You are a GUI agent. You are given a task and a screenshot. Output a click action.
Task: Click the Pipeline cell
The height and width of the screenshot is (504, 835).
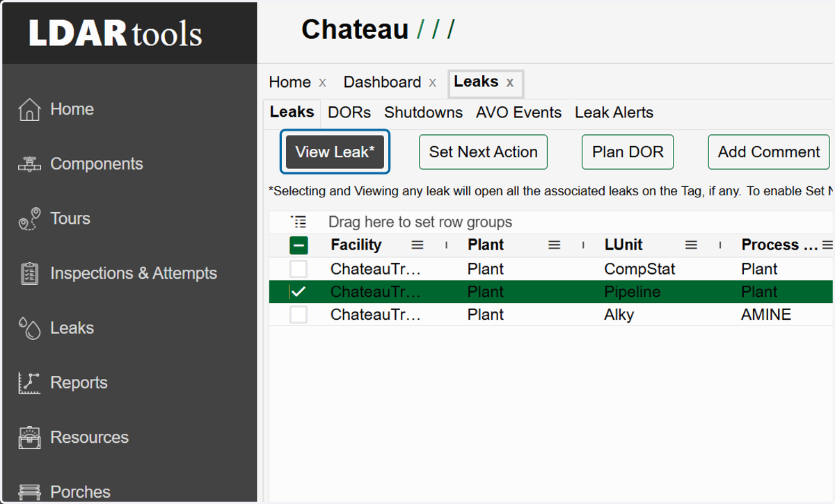[633, 292]
